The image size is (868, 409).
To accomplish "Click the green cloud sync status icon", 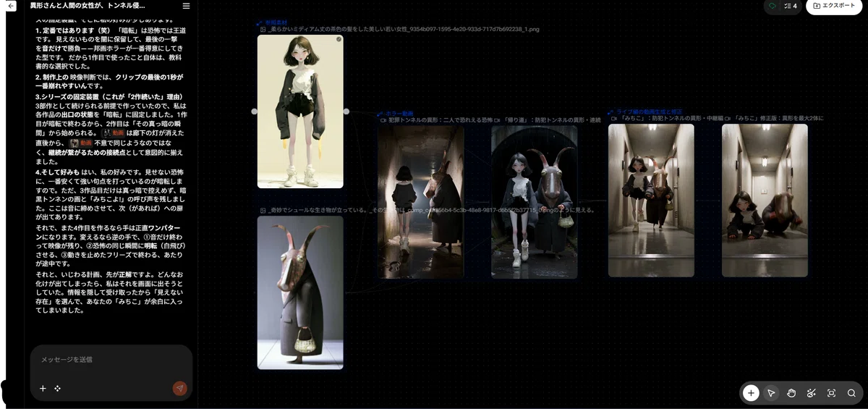I will click(773, 6).
